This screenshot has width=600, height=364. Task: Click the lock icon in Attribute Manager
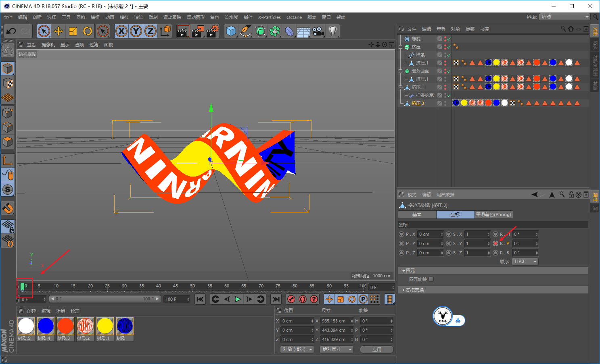point(571,194)
